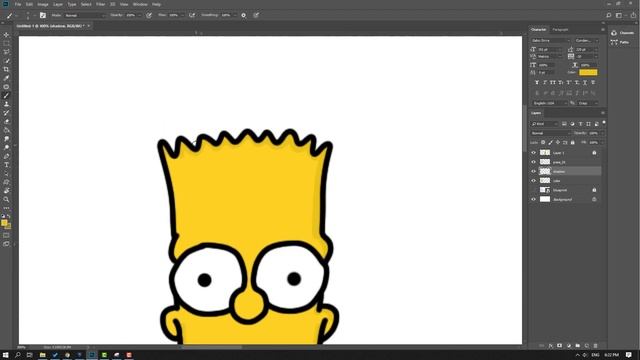The width and height of the screenshot is (640, 360).
Task: Add layer mask icon
Action: click(x=560, y=346)
